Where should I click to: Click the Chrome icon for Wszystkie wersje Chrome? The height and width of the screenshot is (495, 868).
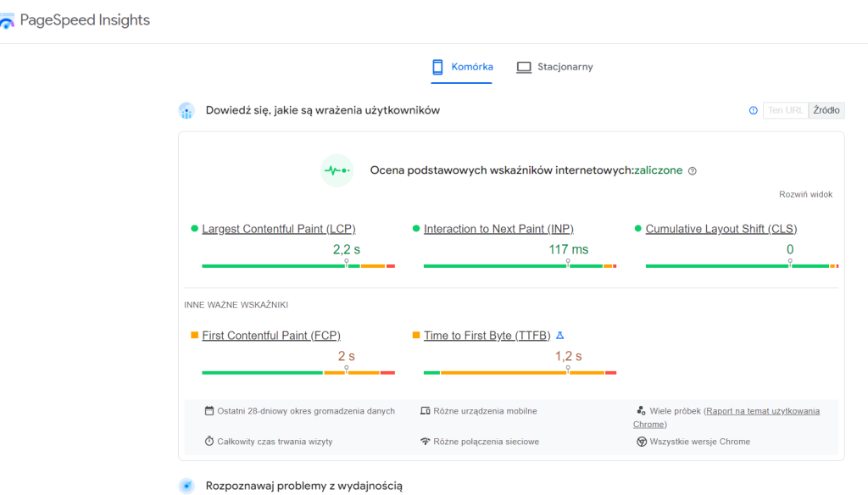642,442
